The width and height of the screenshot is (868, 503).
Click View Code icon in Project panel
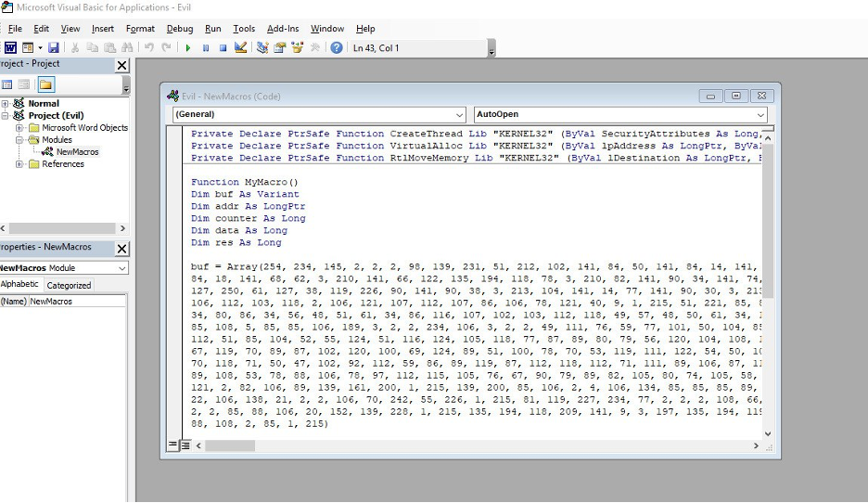click(x=7, y=84)
